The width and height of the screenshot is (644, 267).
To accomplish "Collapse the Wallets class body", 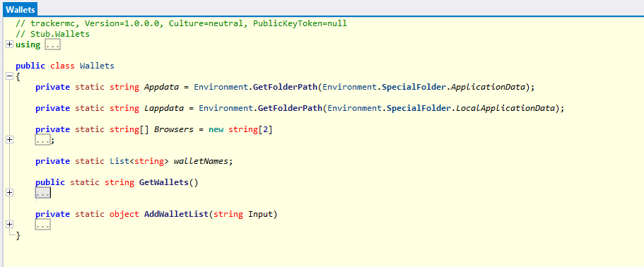I will pyautogui.click(x=10, y=76).
